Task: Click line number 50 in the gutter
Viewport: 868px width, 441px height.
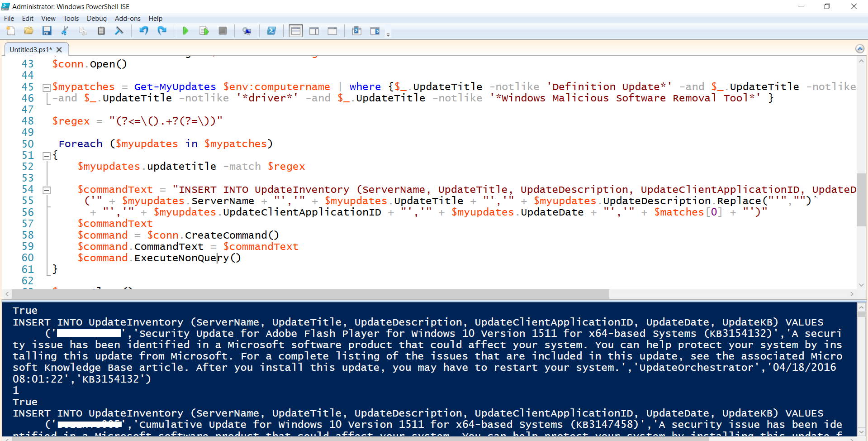Action: click(28, 144)
